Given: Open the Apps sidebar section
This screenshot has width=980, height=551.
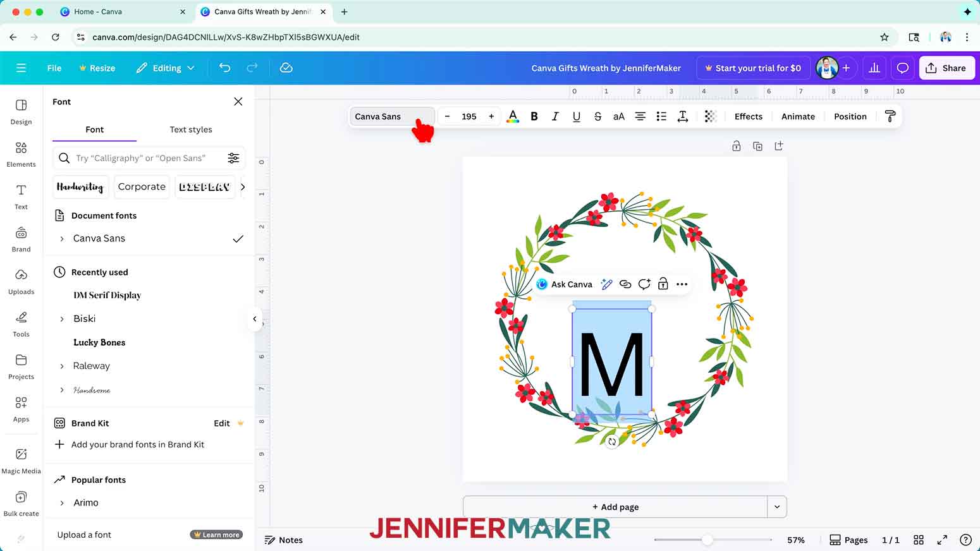Looking at the screenshot, I should (21, 409).
